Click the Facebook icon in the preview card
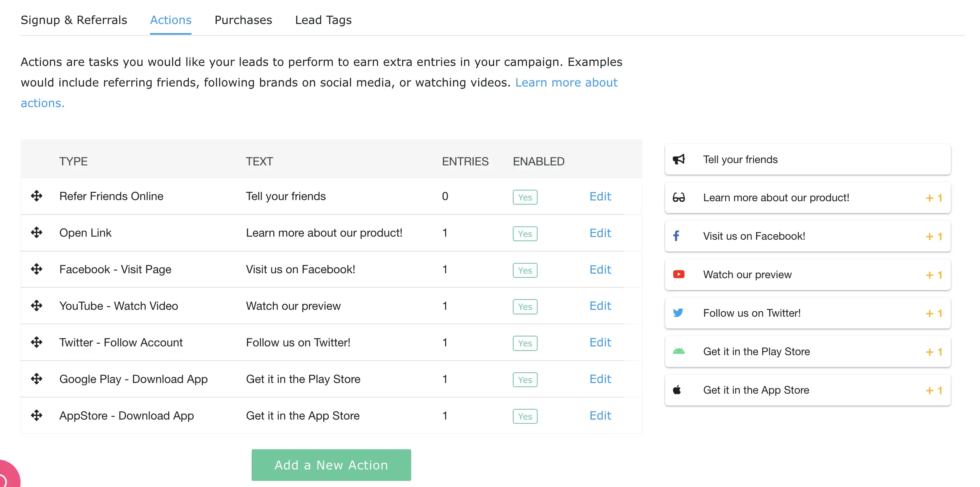 tap(676, 236)
